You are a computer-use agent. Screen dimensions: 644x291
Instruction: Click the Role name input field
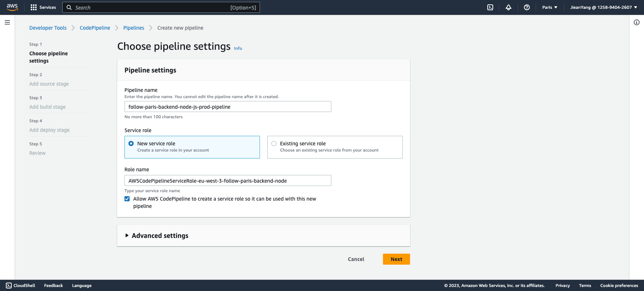(x=228, y=181)
